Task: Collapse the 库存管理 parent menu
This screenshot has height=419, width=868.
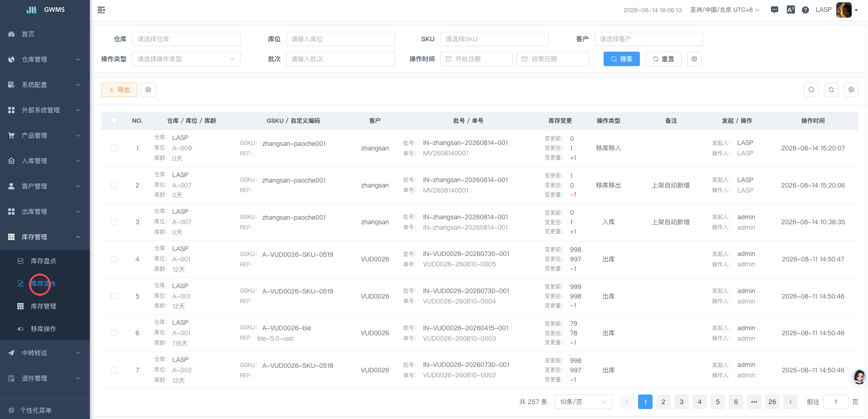Action: click(45, 237)
